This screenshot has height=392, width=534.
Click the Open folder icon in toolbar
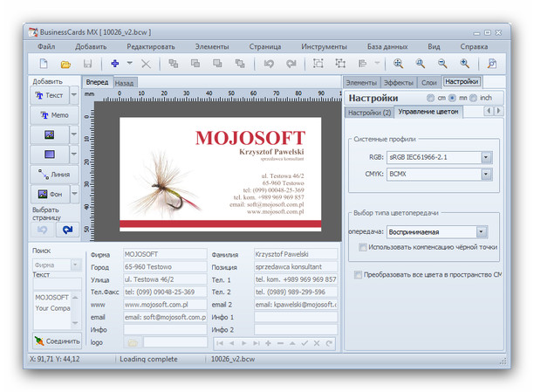tap(65, 64)
